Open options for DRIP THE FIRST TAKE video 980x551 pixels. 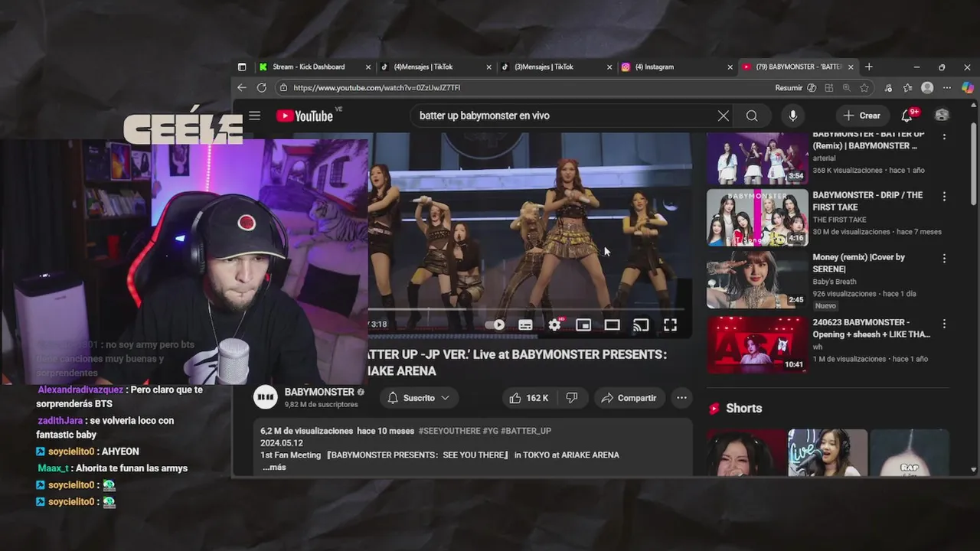pos(944,197)
